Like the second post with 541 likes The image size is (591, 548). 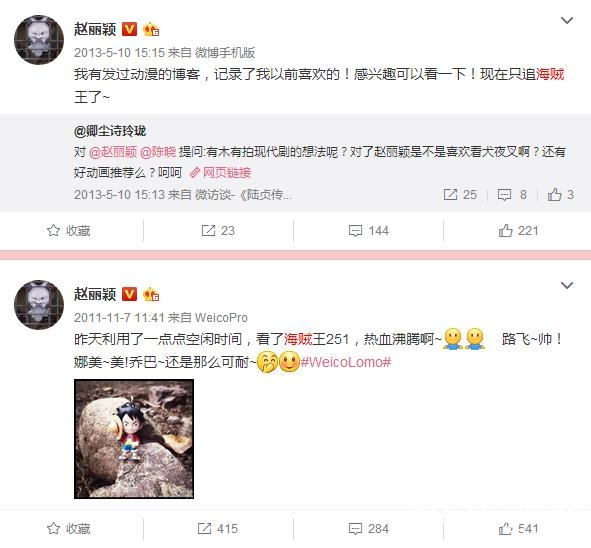click(518, 528)
